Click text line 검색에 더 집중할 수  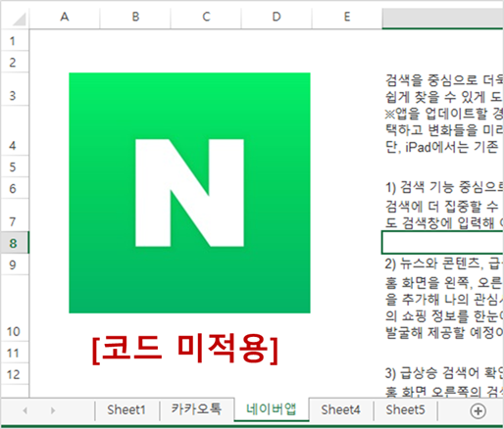point(442,206)
